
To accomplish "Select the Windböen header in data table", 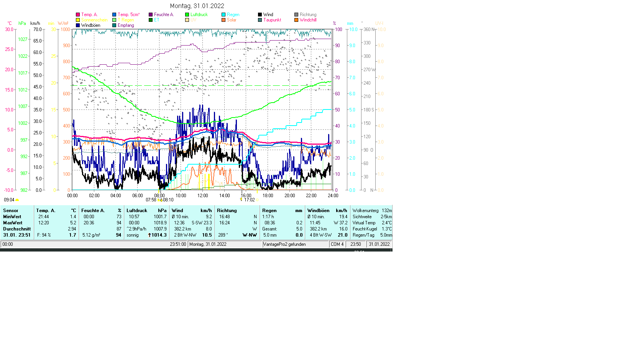I will coord(318,211).
